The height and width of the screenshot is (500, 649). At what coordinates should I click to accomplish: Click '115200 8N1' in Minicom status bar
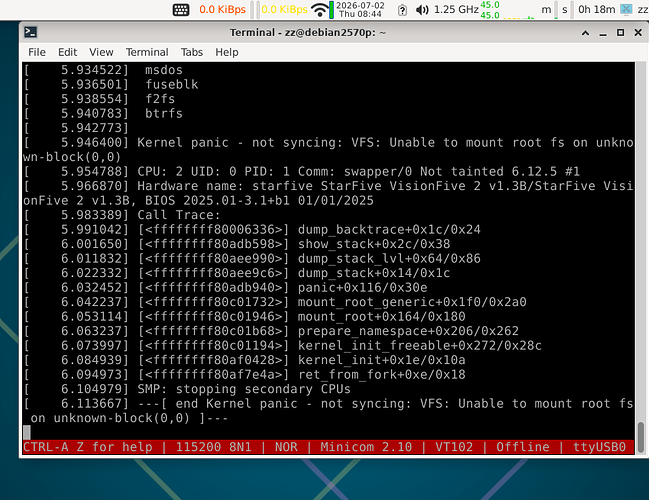click(x=214, y=447)
